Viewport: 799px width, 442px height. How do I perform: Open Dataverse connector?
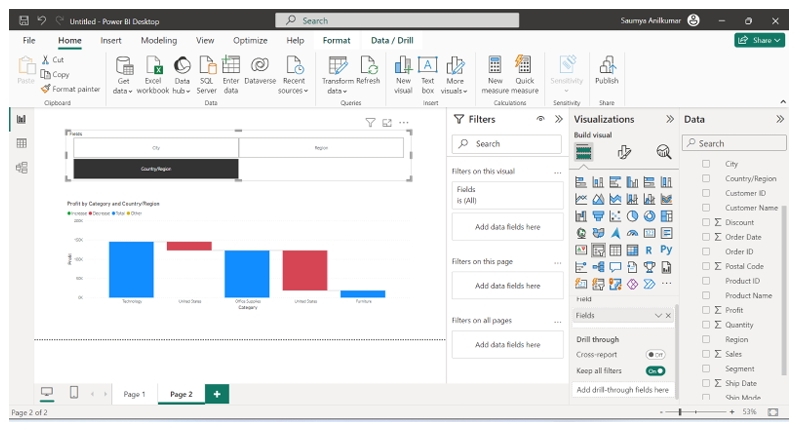[x=260, y=70]
